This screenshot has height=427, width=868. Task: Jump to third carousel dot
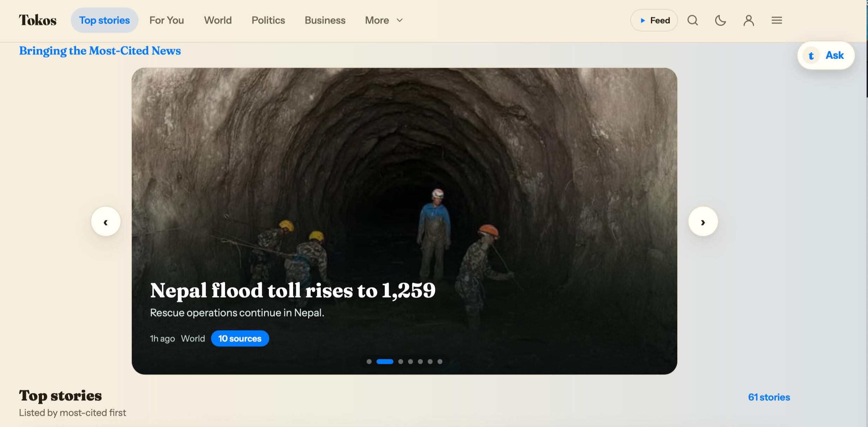(400, 362)
